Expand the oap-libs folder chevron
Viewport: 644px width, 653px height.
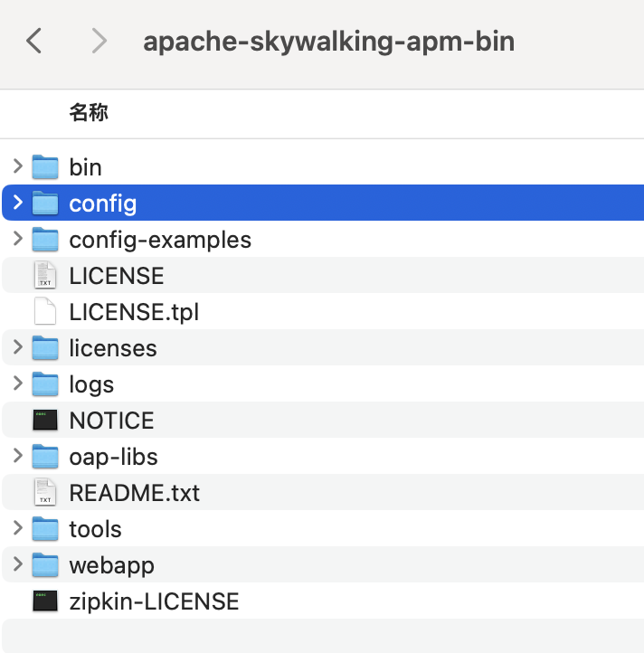click(x=17, y=456)
